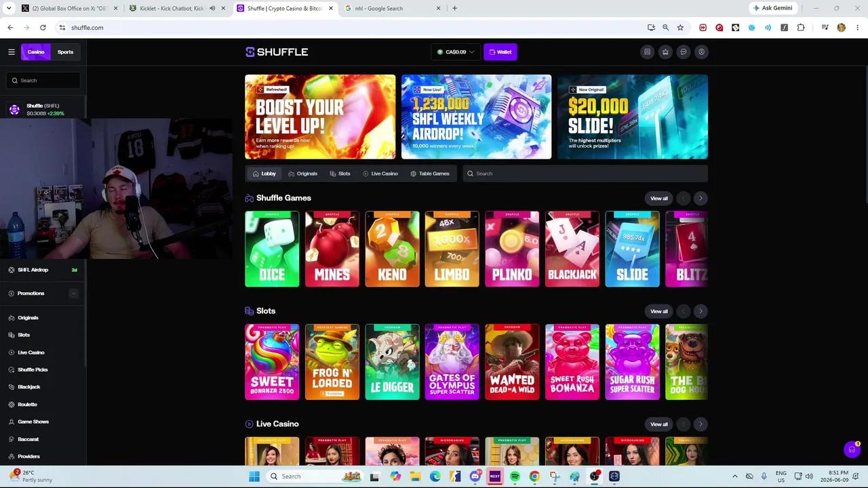Click the browser zoom magnifier icon
The height and width of the screenshot is (488, 868).
coord(665,28)
